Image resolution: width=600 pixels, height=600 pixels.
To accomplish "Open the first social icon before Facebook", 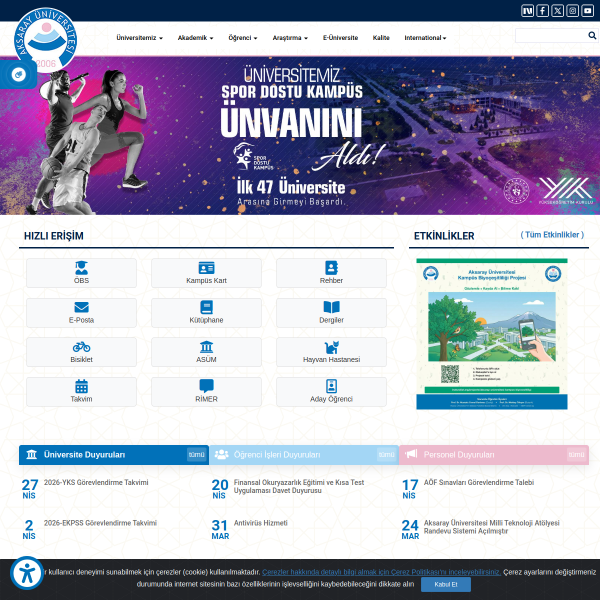I will [528, 11].
